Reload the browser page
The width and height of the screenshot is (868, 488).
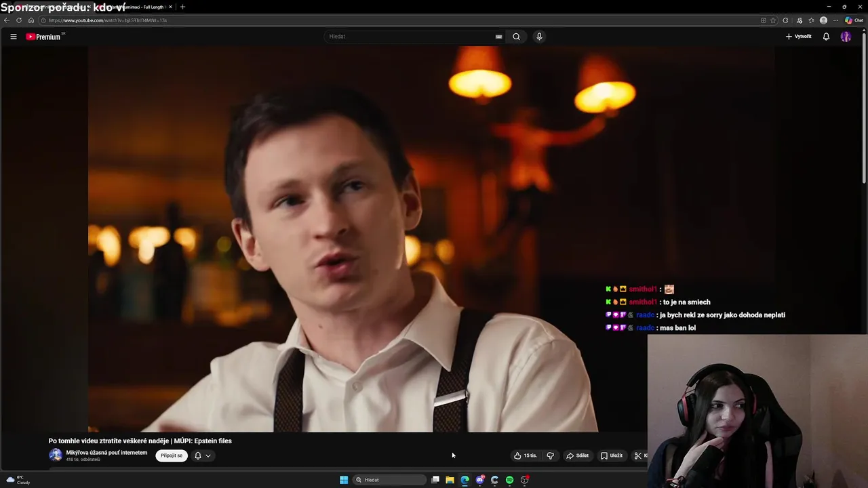[x=19, y=20]
